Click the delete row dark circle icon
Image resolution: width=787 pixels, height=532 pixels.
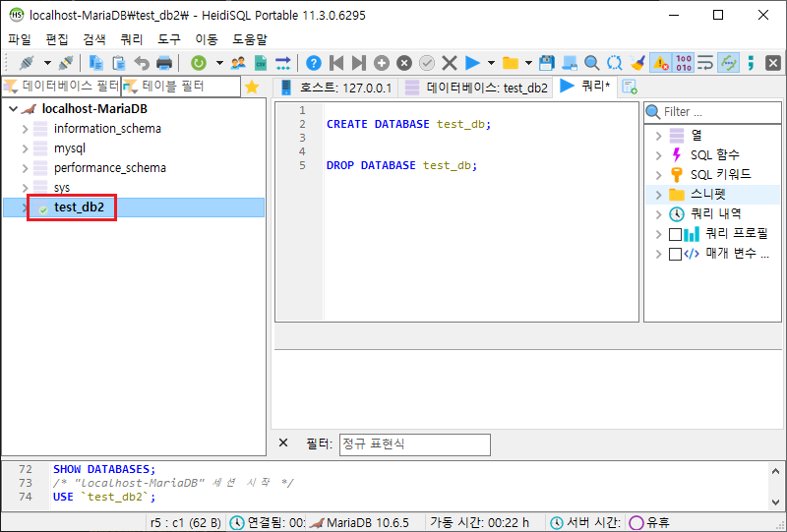point(404,63)
